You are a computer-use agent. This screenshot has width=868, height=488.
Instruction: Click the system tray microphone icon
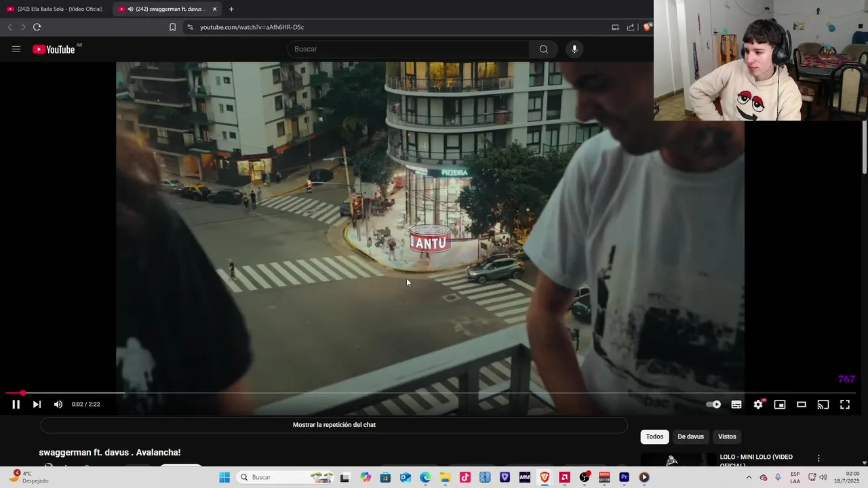(x=778, y=477)
